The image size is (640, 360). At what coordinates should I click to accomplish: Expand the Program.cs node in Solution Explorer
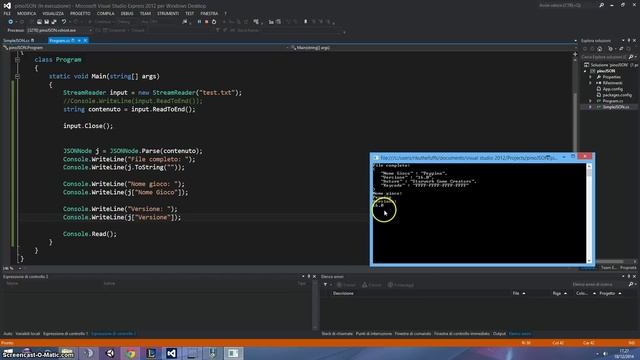tap(590, 101)
